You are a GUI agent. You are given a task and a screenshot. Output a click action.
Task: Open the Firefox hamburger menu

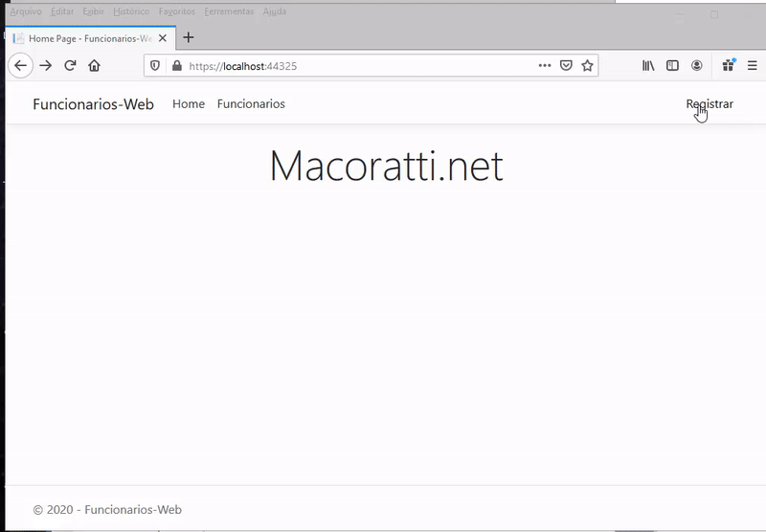[753, 66]
